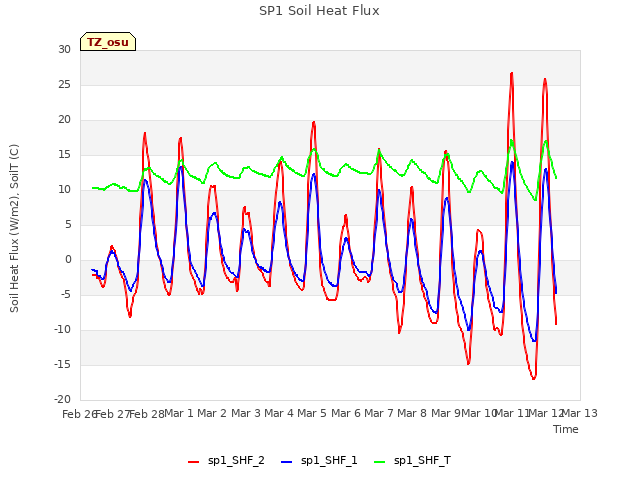640x480 pixels.
Task: Click the red sp1_SHF_2 legend swatch
Action: 193,462
